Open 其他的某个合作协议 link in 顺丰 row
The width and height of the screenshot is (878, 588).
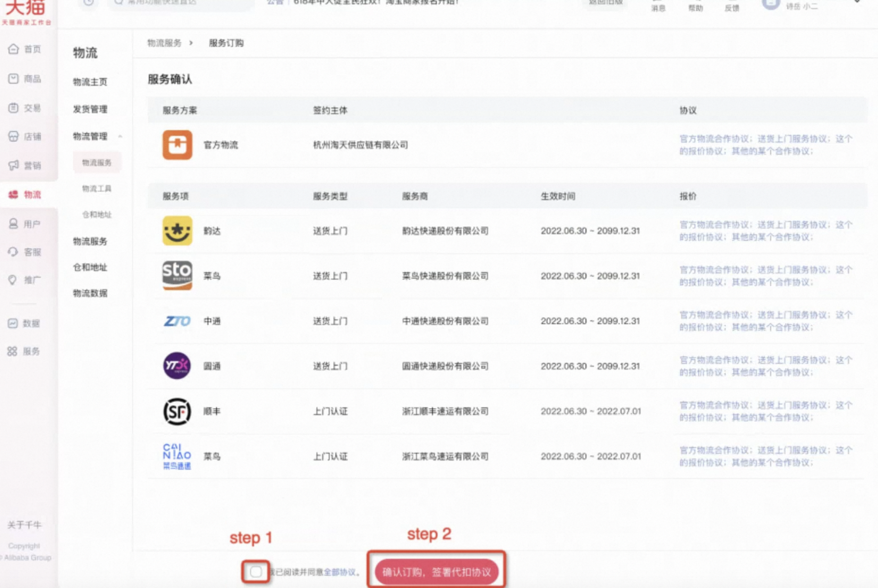pos(771,418)
